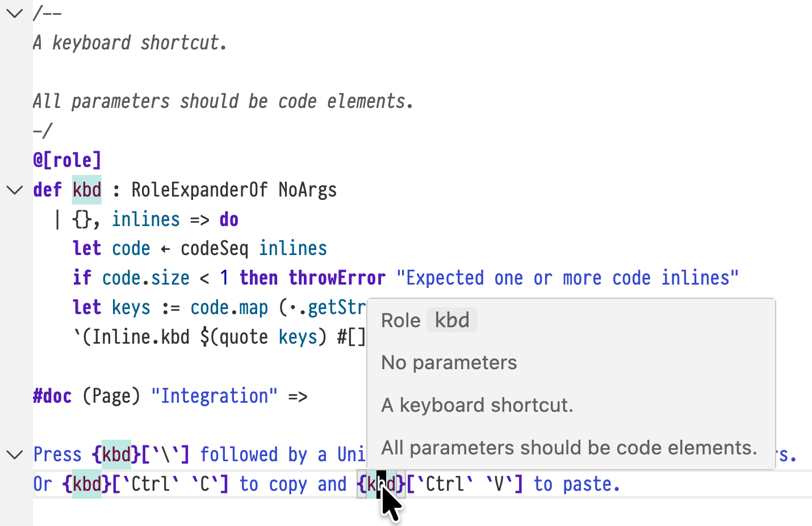Image resolution: width=812 pixels, height=526 pixels.
Task: Click the No parameters line in the tooltip
Action: click(x=449, y=362)
